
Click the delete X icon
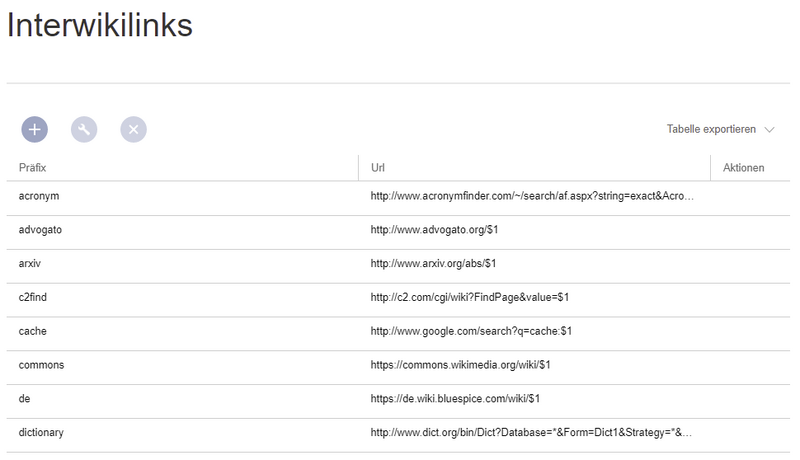134,129
